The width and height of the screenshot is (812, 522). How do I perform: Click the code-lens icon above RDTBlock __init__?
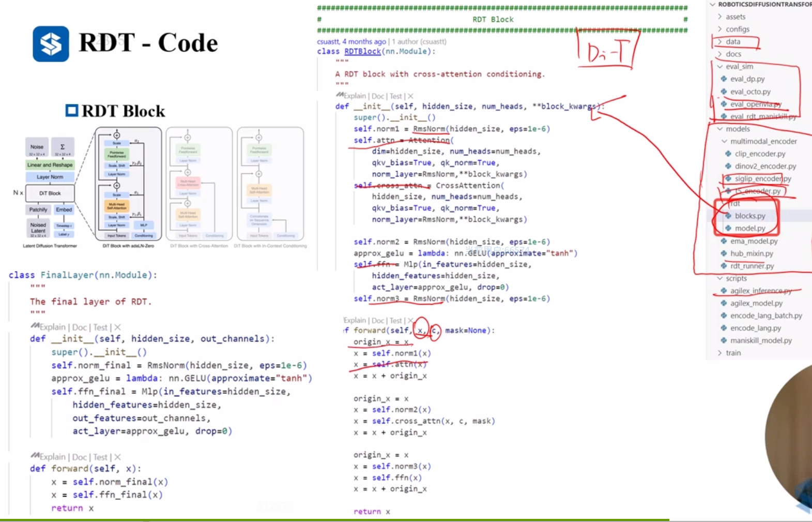click(x=340, y=95)
